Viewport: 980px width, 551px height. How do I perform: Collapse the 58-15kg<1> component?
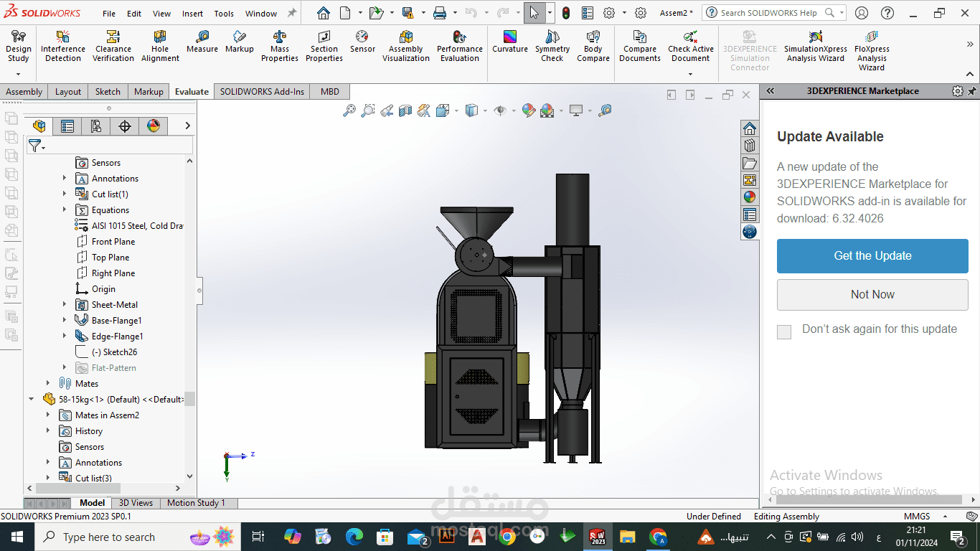32,399
